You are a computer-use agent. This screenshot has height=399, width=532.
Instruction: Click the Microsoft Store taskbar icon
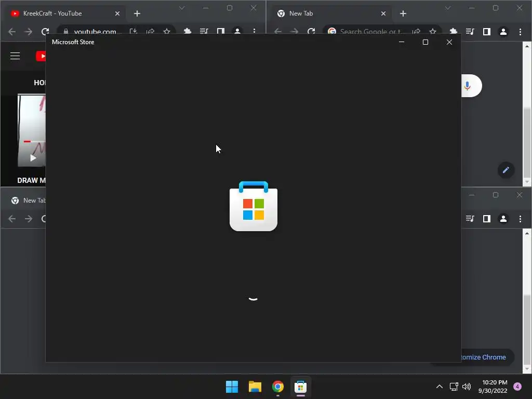pos(301,387)
